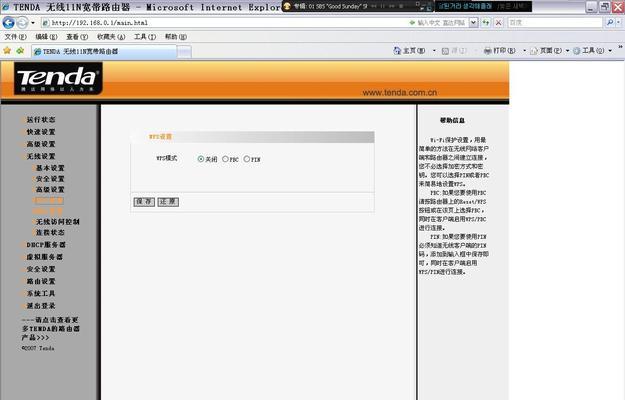This screenshot has width=625, height=400.
Task: Open the command bar Tools dropdown arrow
Action: point(610,51)
